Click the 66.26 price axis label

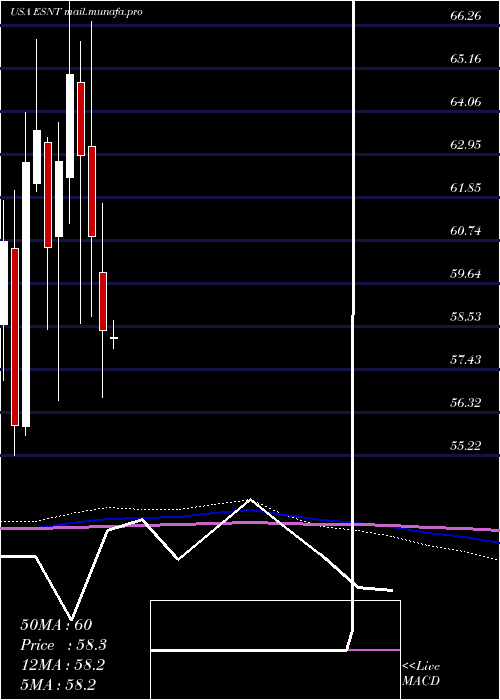pyautogui.click(x=466, y=16)
